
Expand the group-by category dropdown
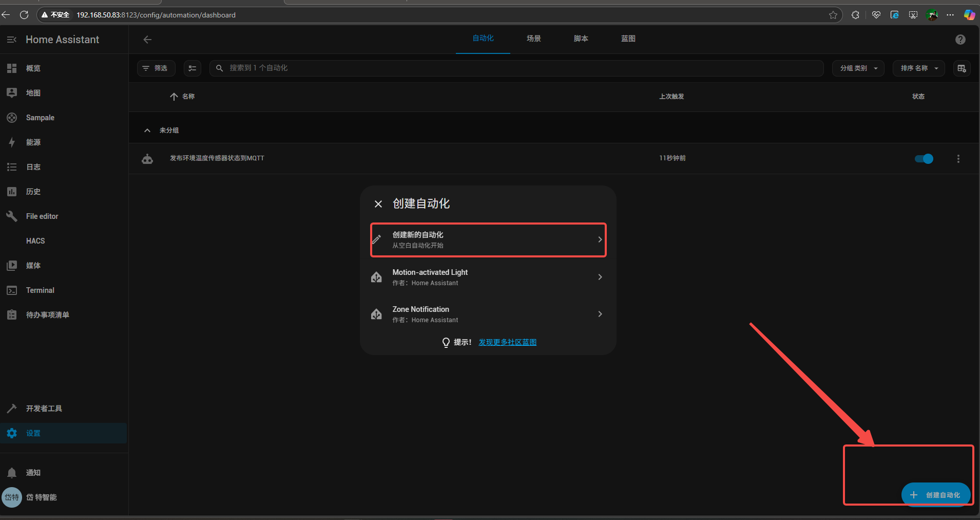(858, 68)
